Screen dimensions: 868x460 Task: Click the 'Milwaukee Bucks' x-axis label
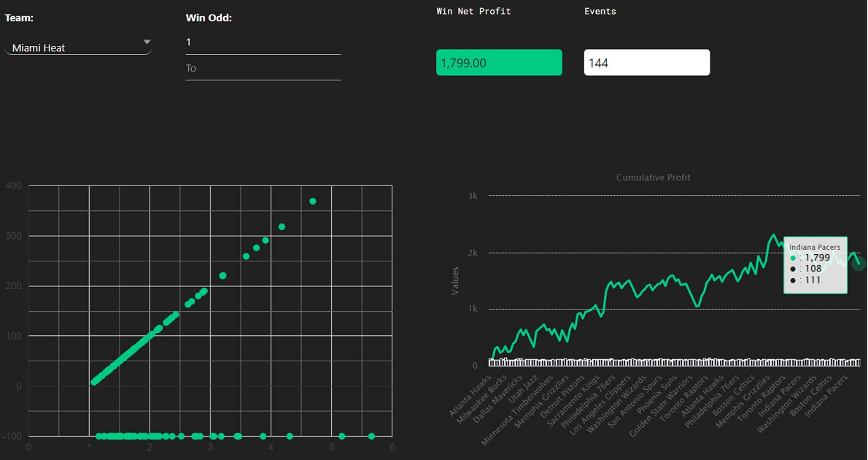[481, 399]
